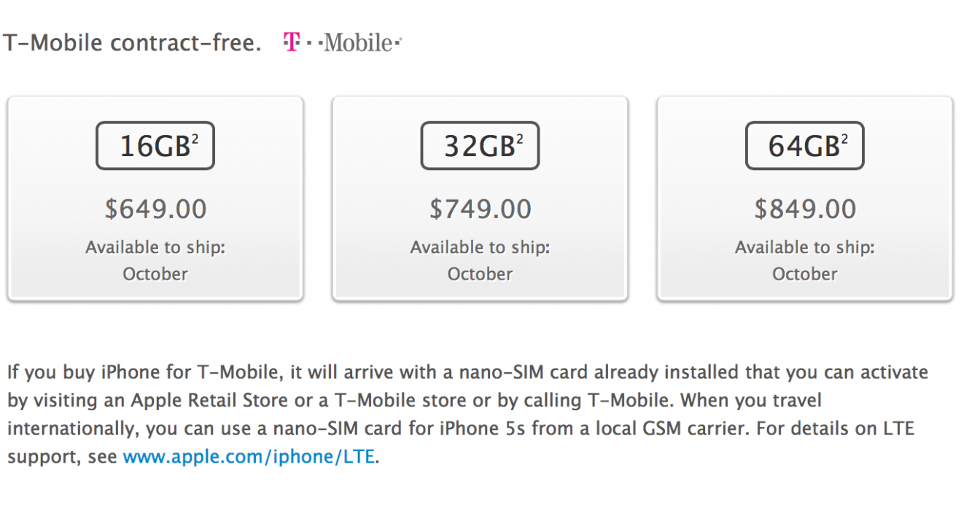Select the 64GB capacity option
The width and height of the screenshot is (980, 508).
(804, 146)
